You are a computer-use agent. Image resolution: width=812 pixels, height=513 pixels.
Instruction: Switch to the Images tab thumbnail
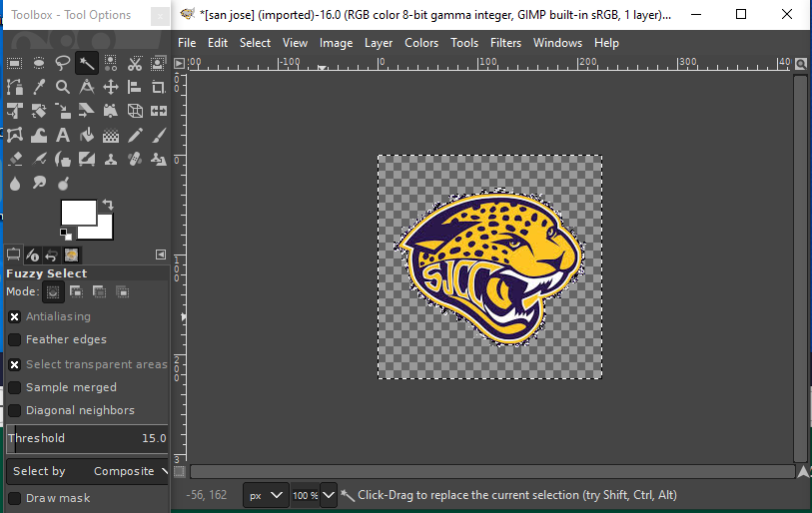[x=72, y=255]
